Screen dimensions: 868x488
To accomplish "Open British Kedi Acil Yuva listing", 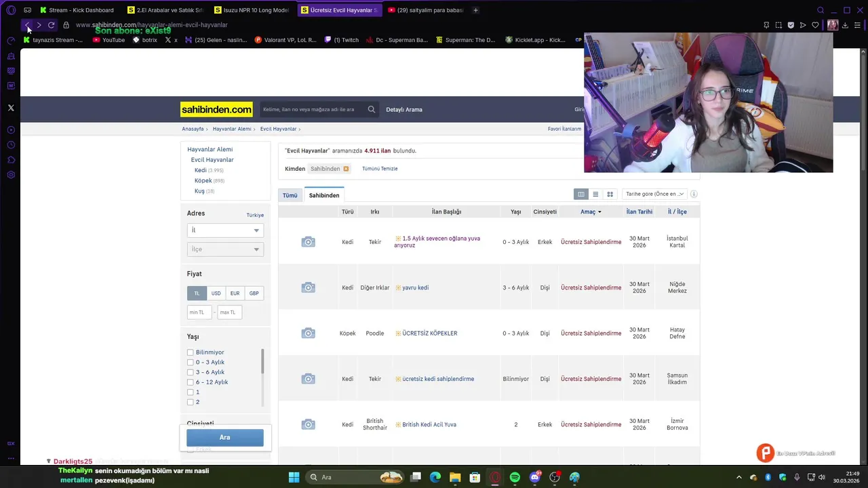I will [429, 425].
